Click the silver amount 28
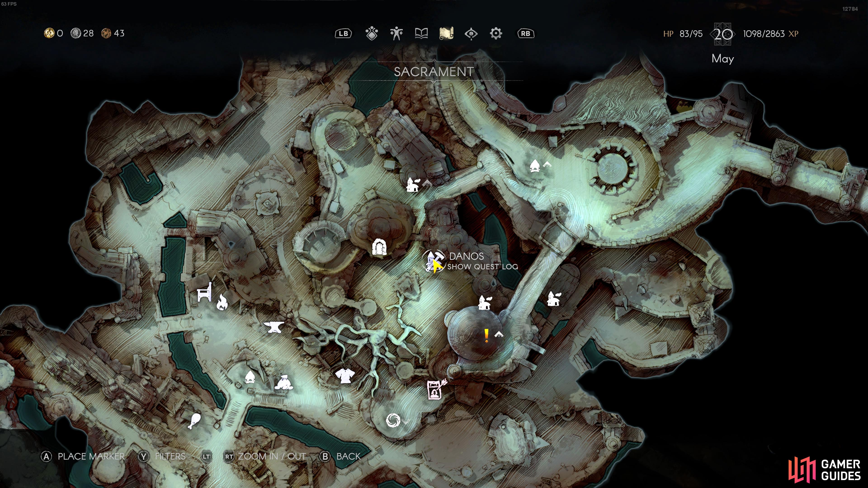 (x=88, y=33)
